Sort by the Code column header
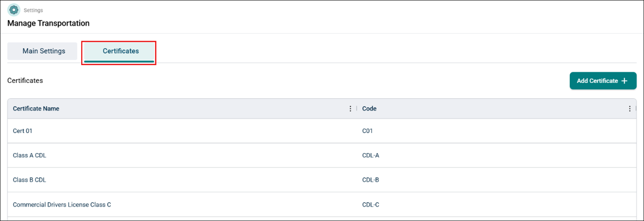Screen dimensions: 644x221 point(369,109)
